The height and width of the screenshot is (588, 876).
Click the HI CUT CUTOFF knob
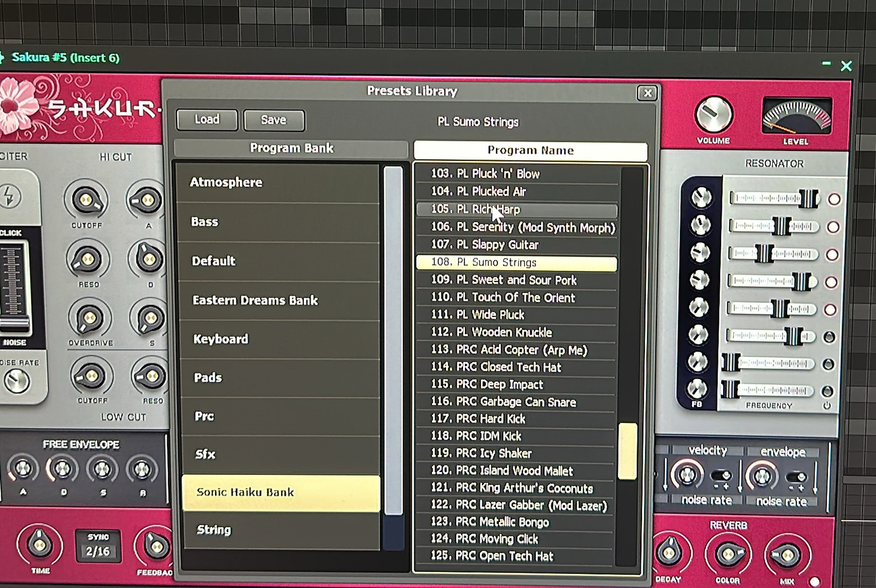tap(86, 200)
